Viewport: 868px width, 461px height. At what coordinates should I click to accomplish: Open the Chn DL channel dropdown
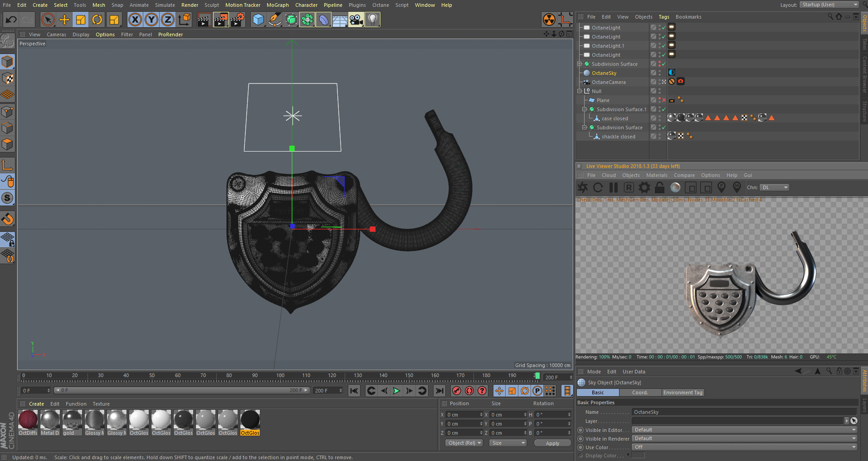point(775,187)
